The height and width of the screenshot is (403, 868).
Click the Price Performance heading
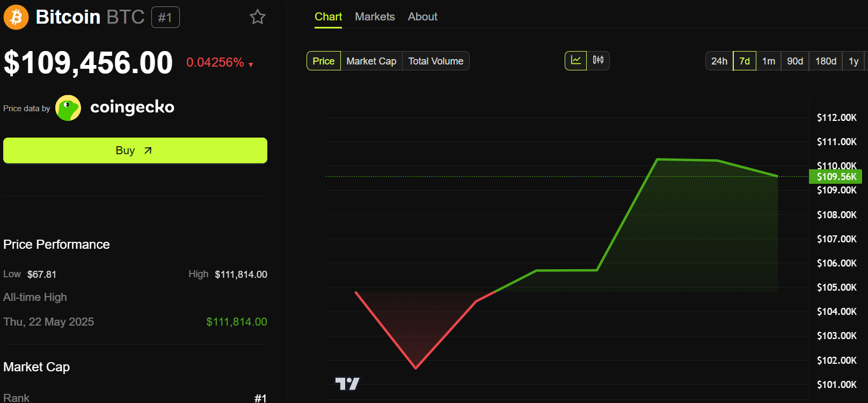56,244
